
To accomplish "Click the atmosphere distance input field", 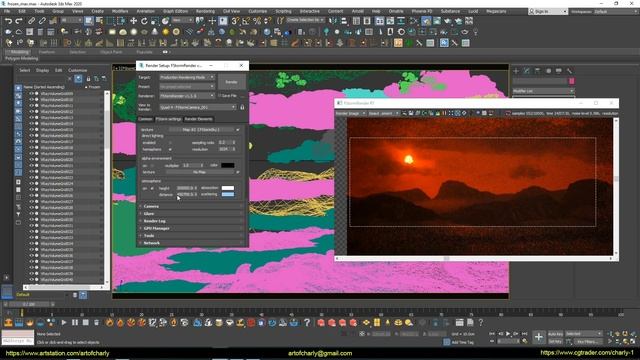I will point(184,195).
